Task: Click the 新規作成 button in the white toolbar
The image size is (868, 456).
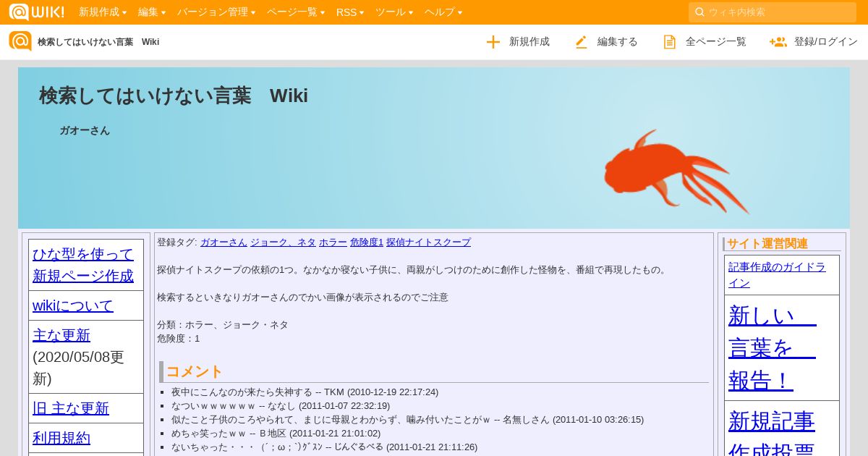Action: (518, 42)
